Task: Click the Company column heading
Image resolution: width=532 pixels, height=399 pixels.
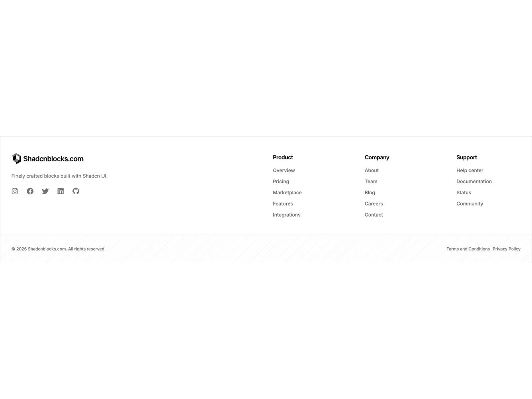Action: click(x=377, y=158)
